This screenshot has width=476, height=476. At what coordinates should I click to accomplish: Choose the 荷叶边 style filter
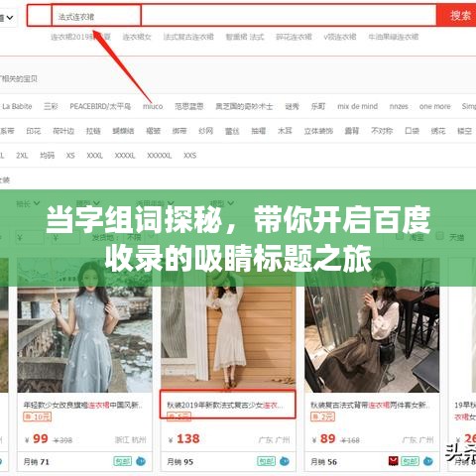(63, 131)
